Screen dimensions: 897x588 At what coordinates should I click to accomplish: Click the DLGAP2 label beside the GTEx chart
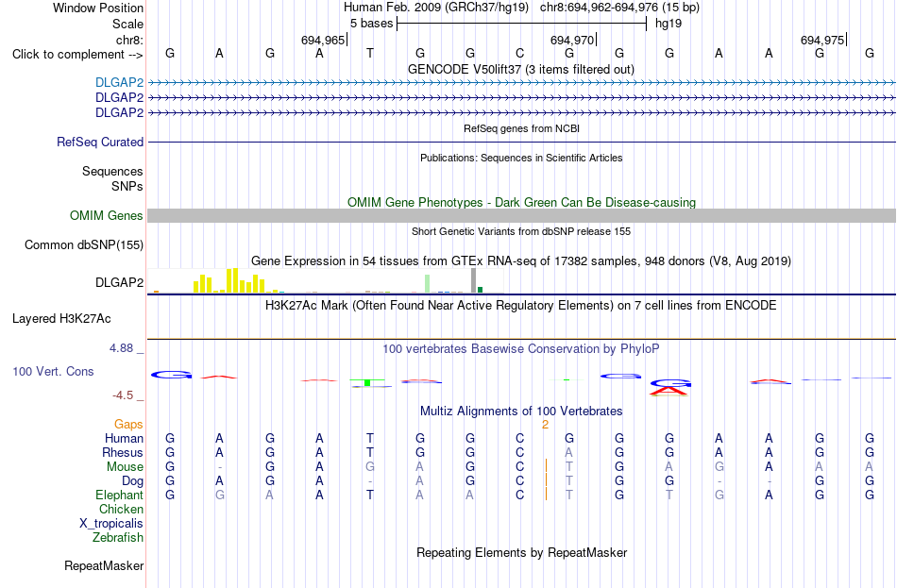coord(119,282)
